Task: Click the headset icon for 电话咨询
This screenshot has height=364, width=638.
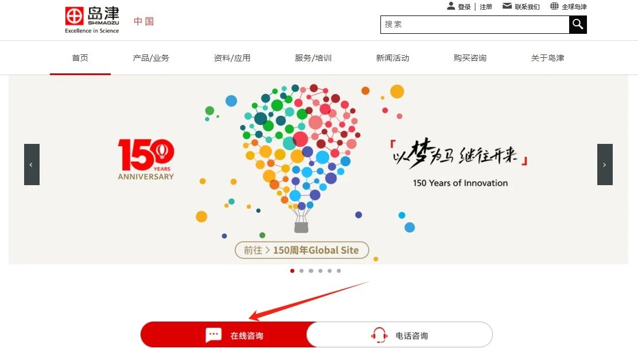Action: point(379,335)
